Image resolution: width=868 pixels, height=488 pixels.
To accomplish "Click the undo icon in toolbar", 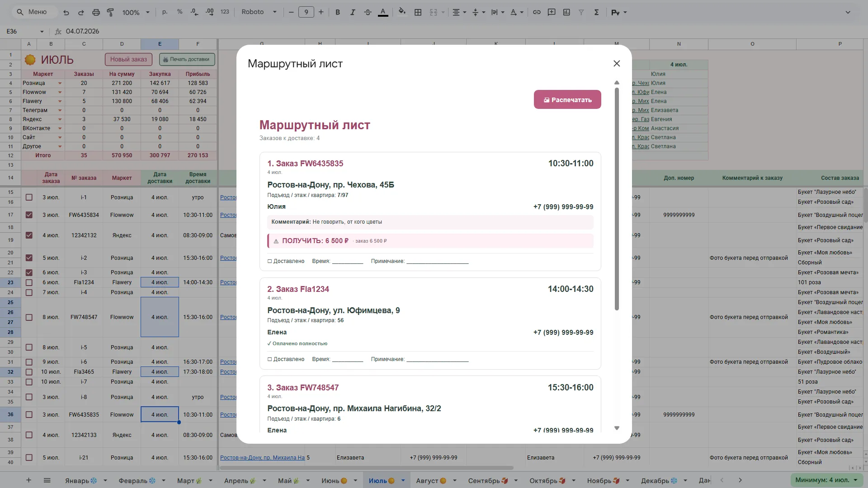I will pyautogui.click(x=66, y=12).
